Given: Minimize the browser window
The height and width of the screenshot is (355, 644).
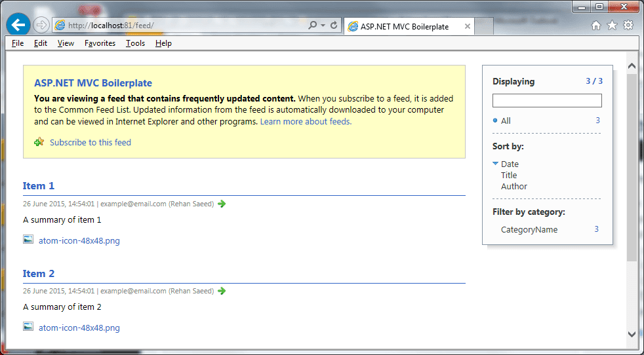Looking at the screenshot, I should pos(582,7).
